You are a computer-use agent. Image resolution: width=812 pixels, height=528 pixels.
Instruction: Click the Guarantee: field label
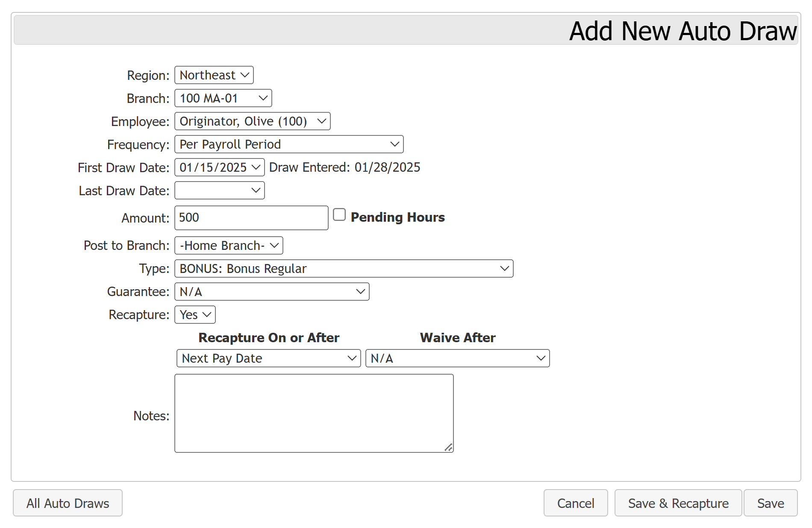click(x=138, y=292)
